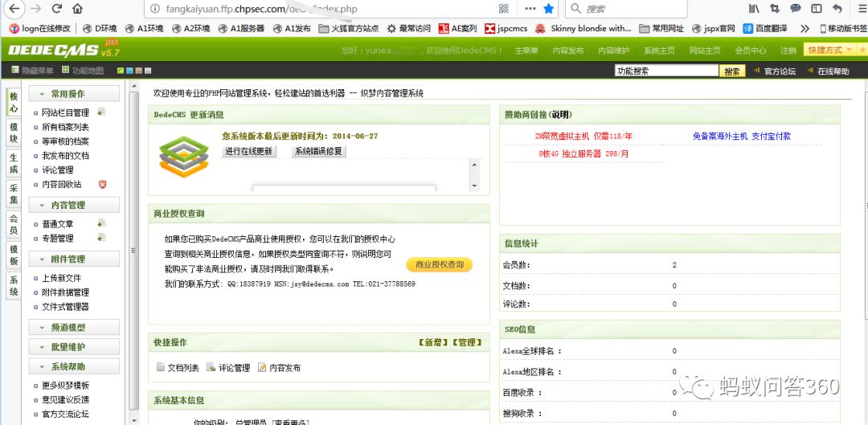Open the chat bubble toolbar icon

(796, 8)
